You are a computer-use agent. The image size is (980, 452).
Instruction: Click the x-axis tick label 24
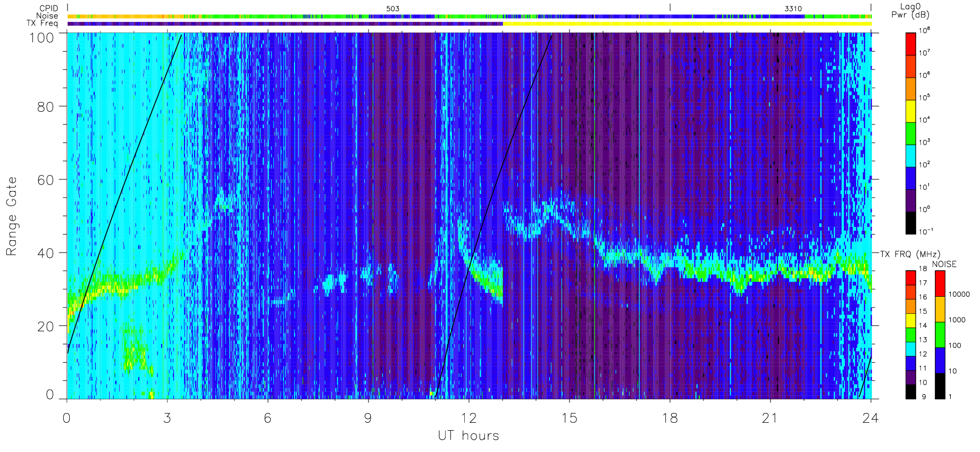[x=870, y=418]
